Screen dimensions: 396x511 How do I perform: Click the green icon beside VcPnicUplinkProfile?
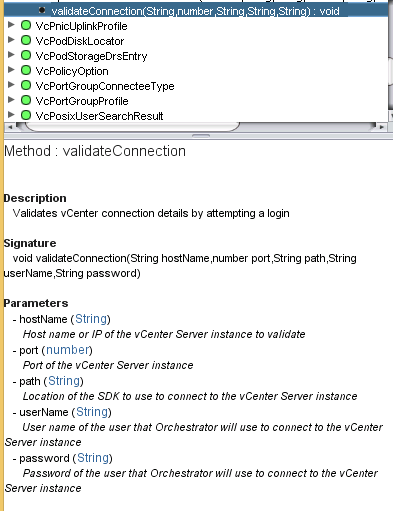coord(26,26)
